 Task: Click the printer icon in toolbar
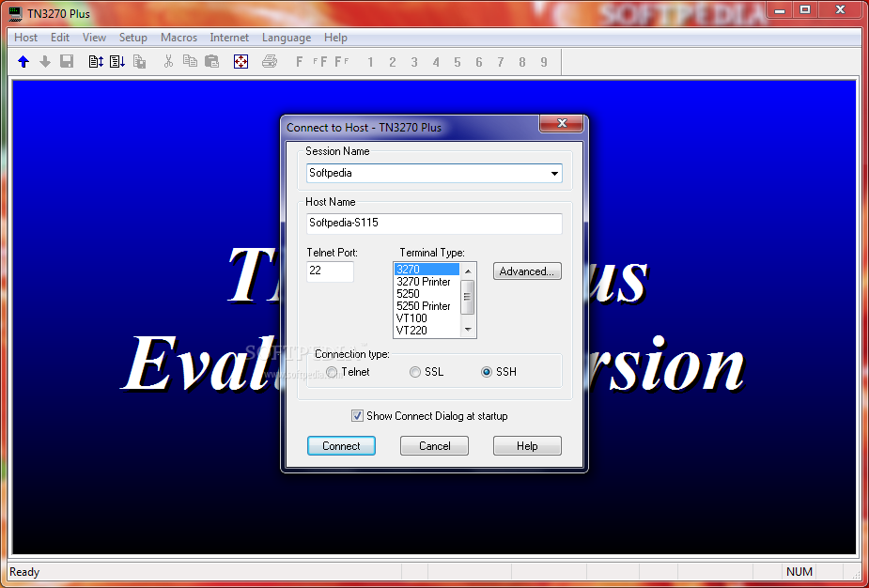coord(270,61)
